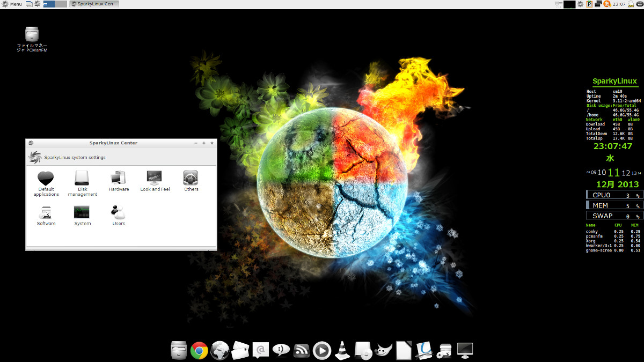The image size is (644, 362).
Task: Open Look and Feel settings
Action: coord(155,181)
